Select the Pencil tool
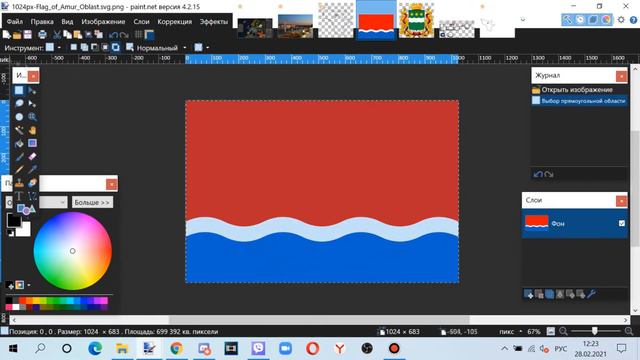 (x=19, y=170)
